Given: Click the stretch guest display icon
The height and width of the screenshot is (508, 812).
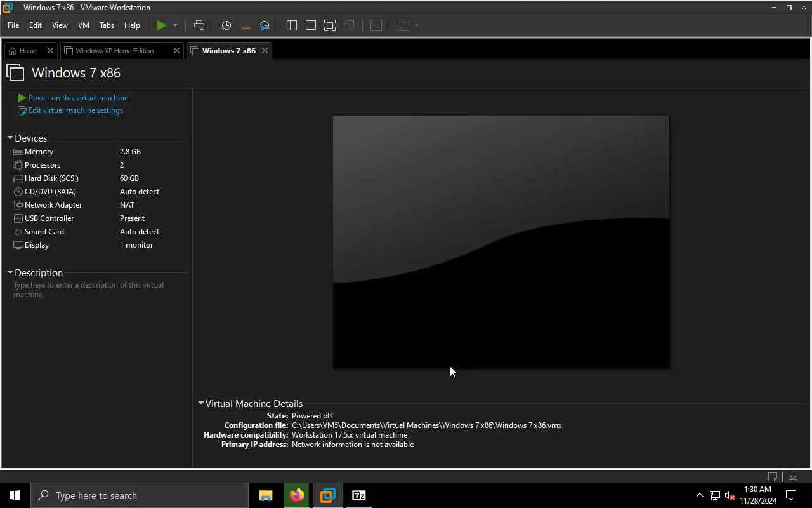Looking at the screenshot, I should click(403, 25).
